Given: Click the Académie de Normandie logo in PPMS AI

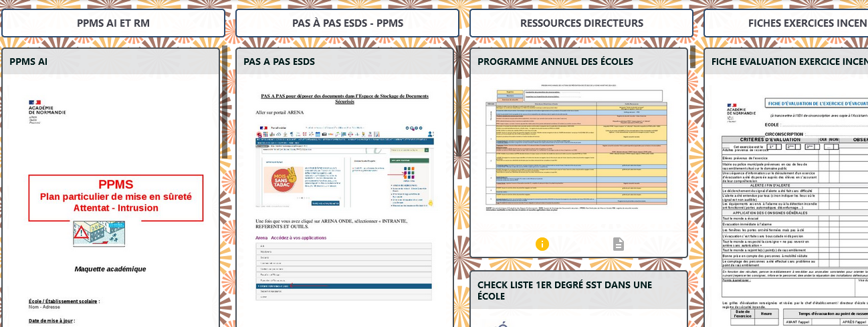Looking at the screenshot, I should (47, 112).
